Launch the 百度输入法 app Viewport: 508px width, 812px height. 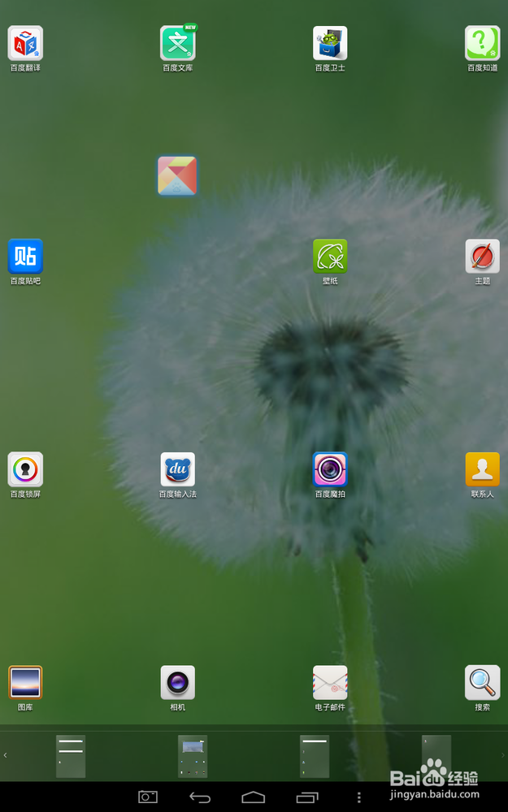coord(178,469)
